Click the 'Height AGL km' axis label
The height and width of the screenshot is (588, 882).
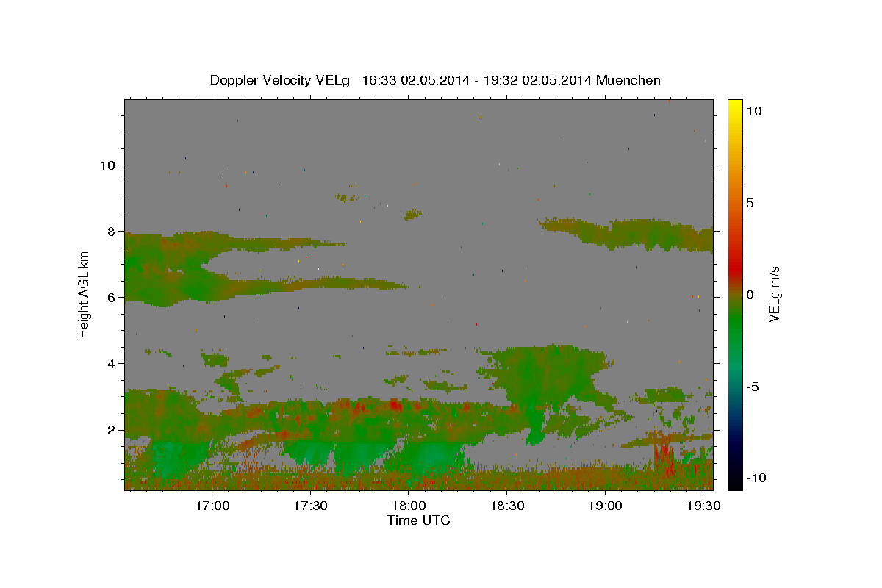click(84, 294)
